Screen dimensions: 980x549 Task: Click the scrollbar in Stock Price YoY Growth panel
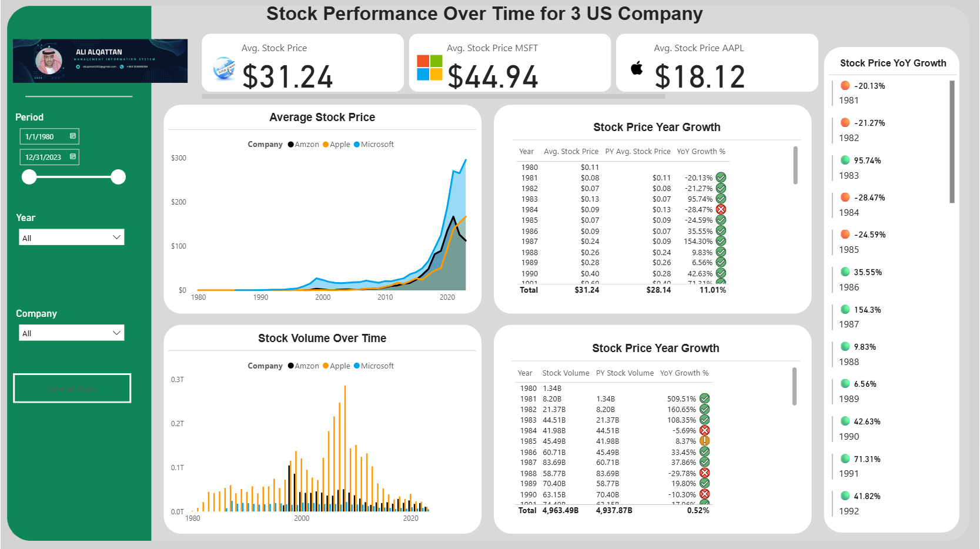(952, 142)
